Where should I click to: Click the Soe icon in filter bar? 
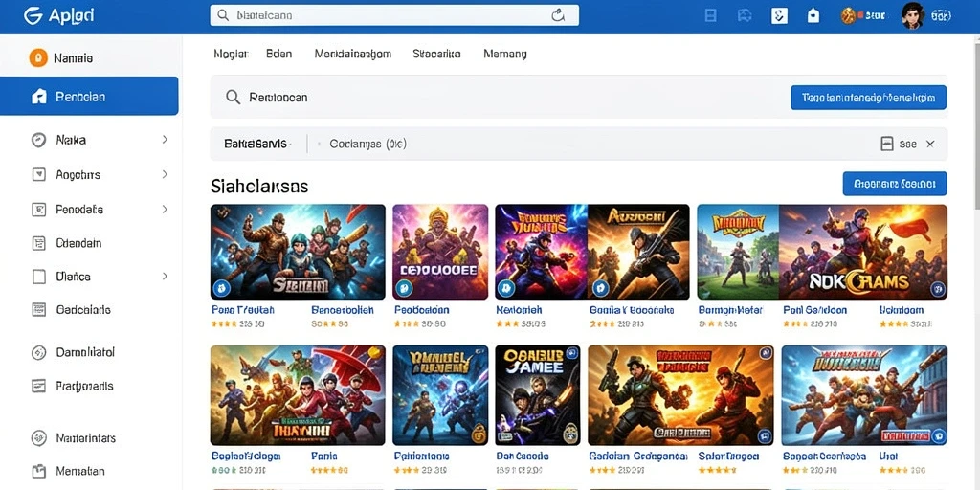(x=886, y=144)
